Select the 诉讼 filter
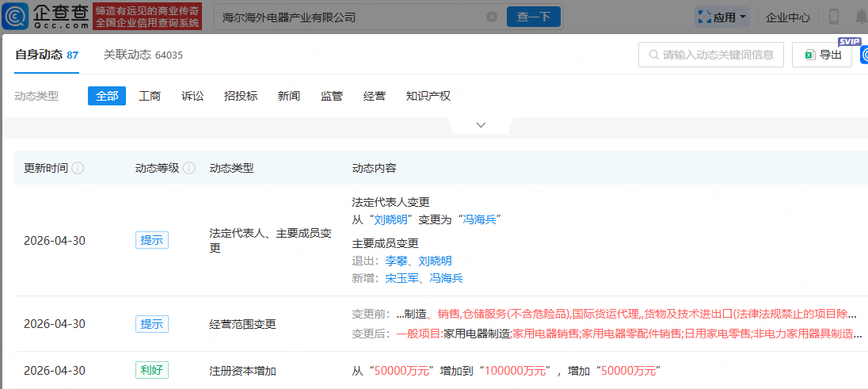868x389 pixels. [x=192, y=96]
